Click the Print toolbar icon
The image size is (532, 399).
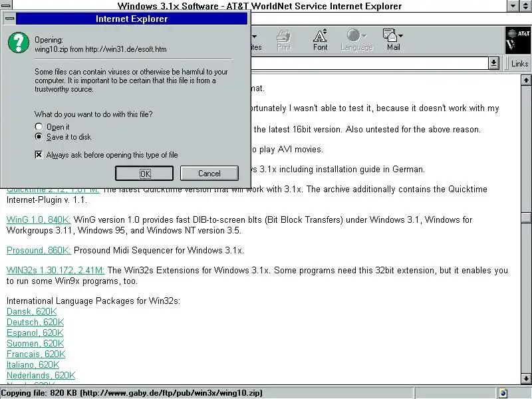click(284, 40)
